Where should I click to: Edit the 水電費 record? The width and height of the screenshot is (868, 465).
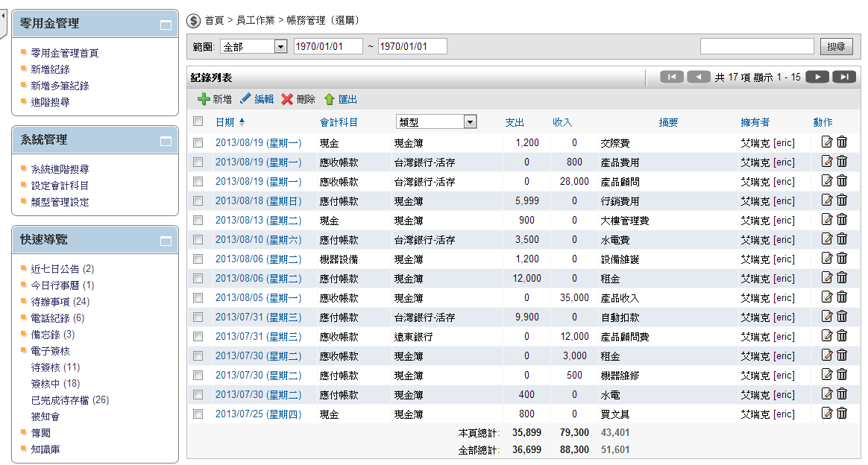pos(827,239)
